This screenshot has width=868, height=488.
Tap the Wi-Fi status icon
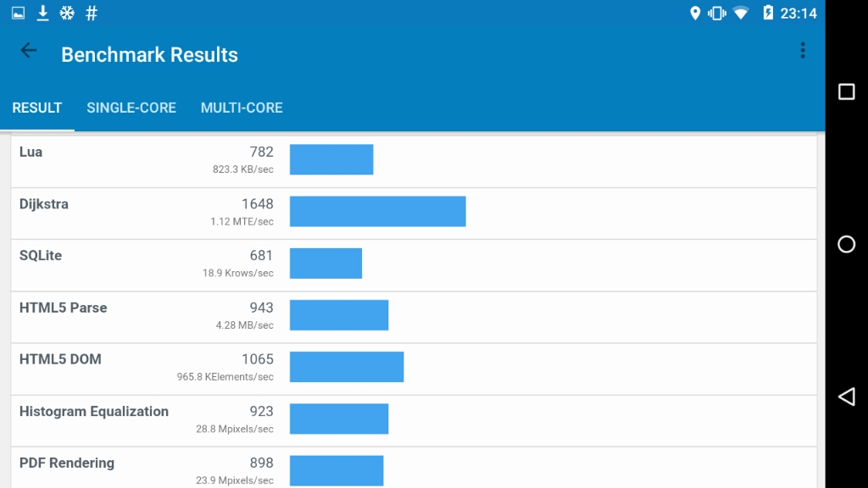(x=741, y=13)
